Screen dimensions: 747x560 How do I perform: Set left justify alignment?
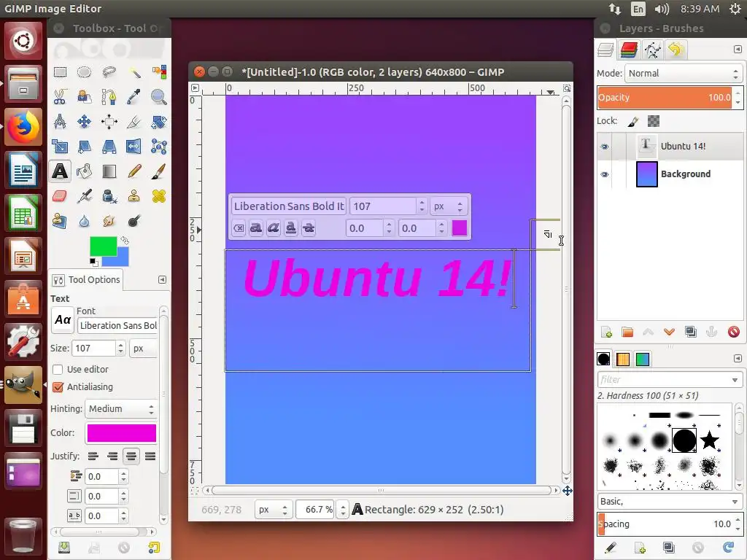pos(93,456)
